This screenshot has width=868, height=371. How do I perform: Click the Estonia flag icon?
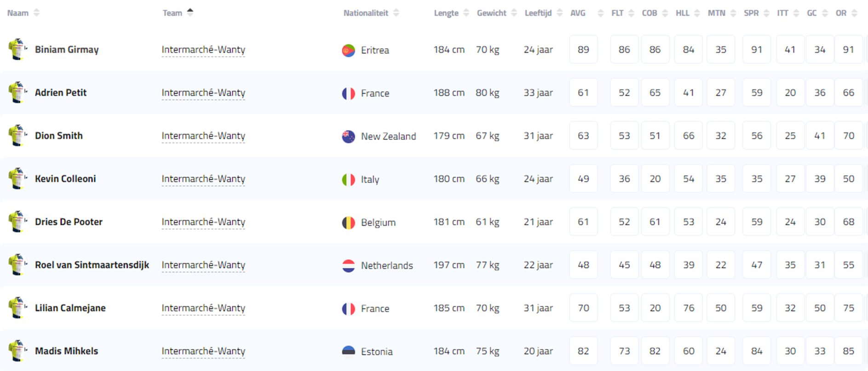(x=348, y=351)
